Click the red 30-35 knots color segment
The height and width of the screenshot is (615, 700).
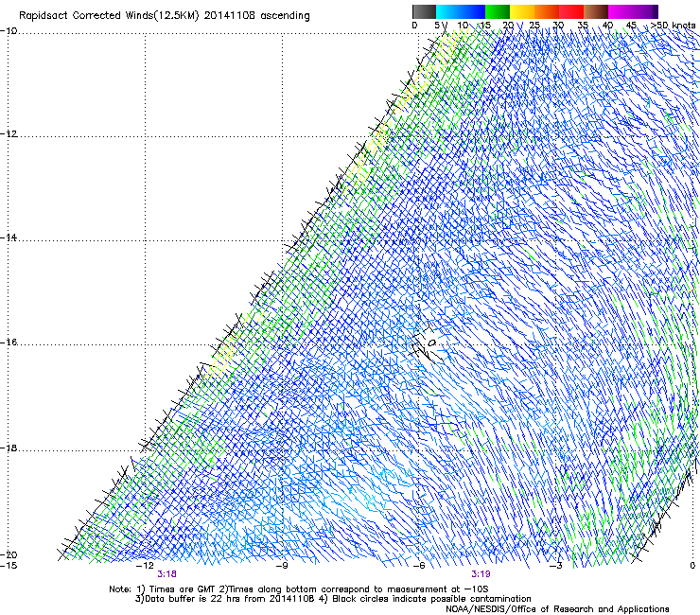571,11
